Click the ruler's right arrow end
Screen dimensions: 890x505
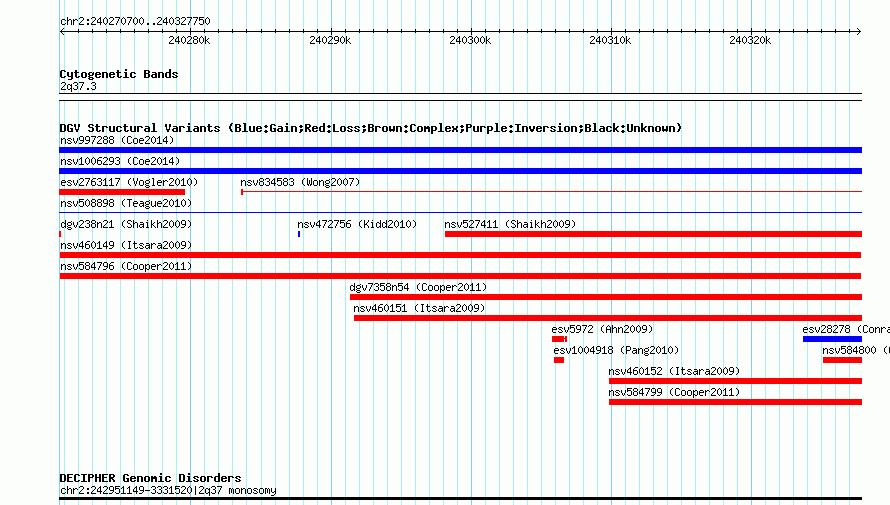[x=859, y=32]
